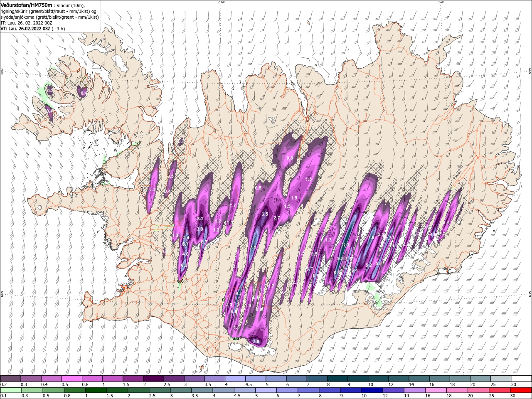This screenshot has height=399, width=532.
Task: Click the 14 label in the lower rain legend
Action: (406, 396)
